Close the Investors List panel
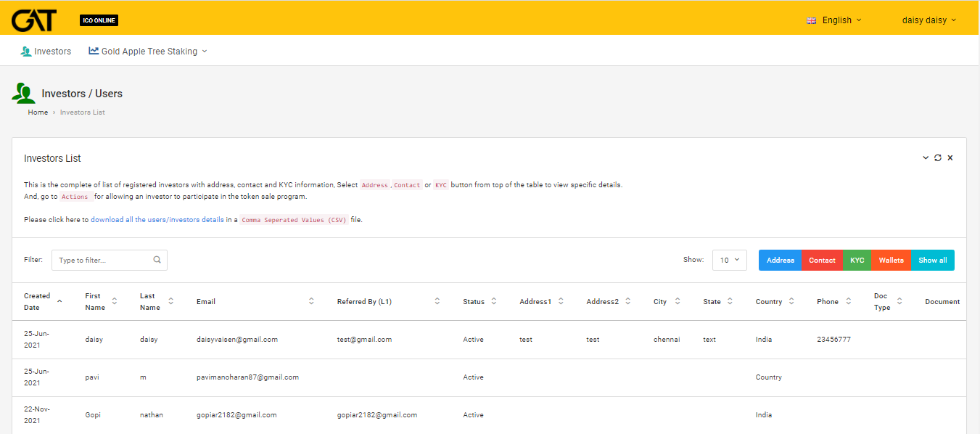 point(950,158)
